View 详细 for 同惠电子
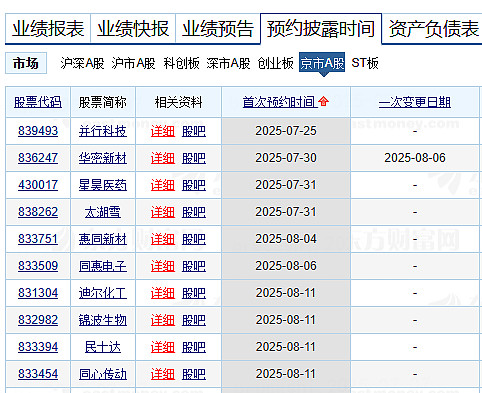 [x=163, y=266]
